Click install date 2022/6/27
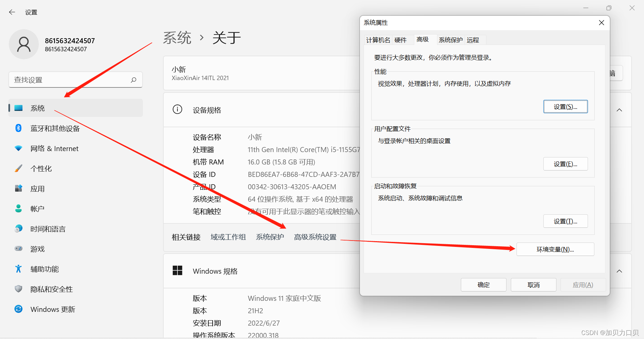The height and width of the screenshot is (339, 644). point(264,323)
